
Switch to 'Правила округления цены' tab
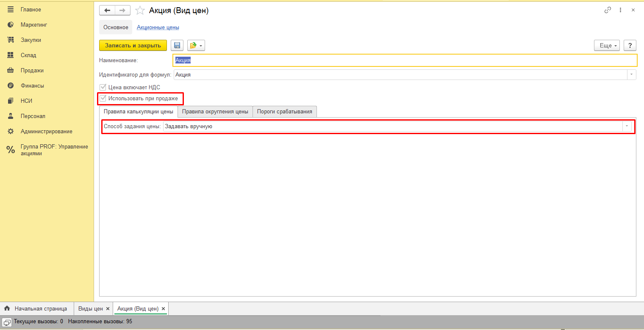pos(215,112)
